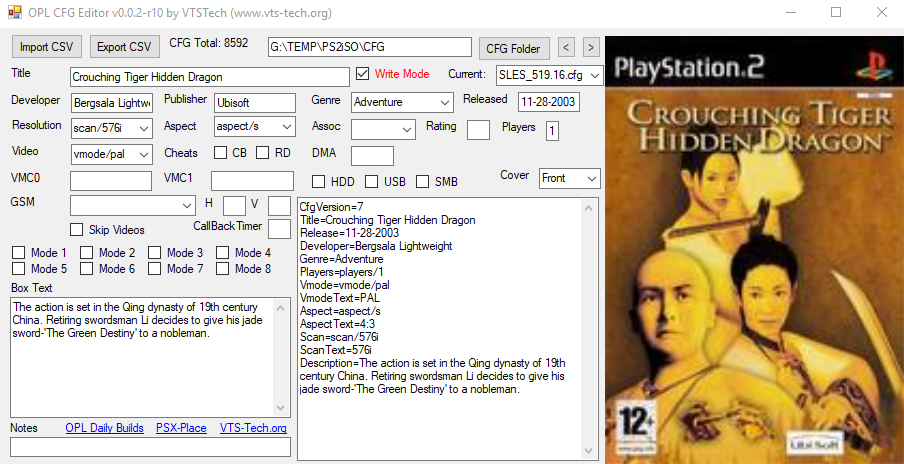Open the Aspect dropdown aspect/s
Image resolution: width=904 pixels, height=464 pixels.
pyautogui.click(x=254, y=126)
